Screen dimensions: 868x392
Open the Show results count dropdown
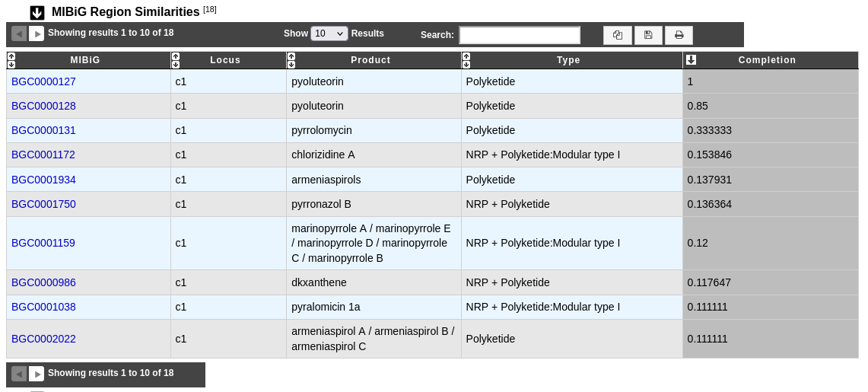tap(329, 33)
